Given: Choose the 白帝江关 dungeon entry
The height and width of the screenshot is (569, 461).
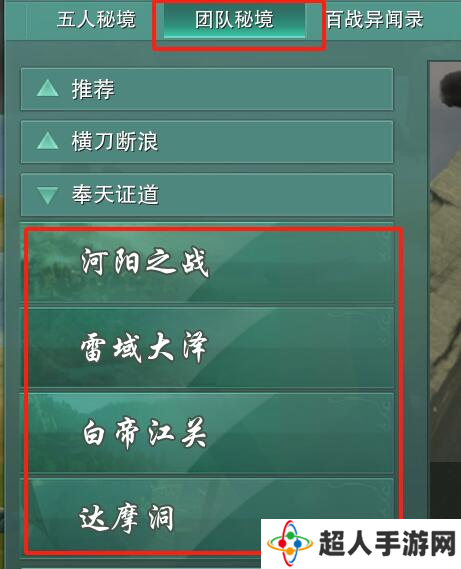Looking at the screenshot, I should pos(211,433).
